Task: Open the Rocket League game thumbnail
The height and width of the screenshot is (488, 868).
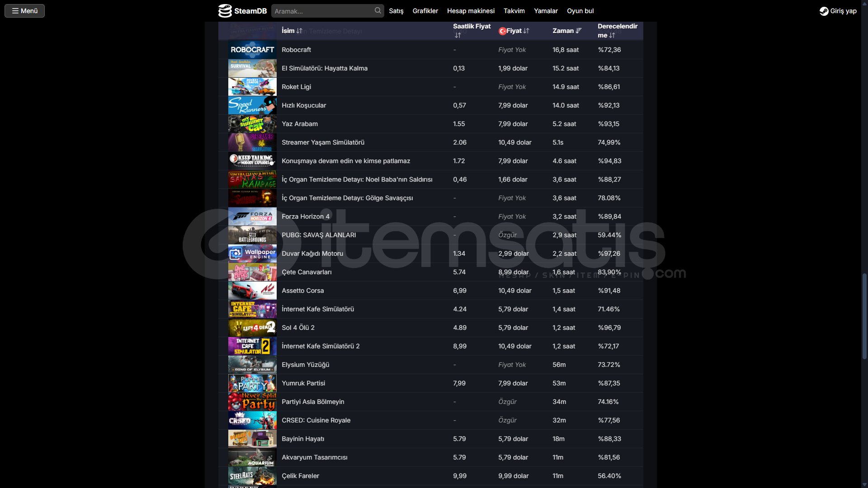Action: [x=252, y=87]
